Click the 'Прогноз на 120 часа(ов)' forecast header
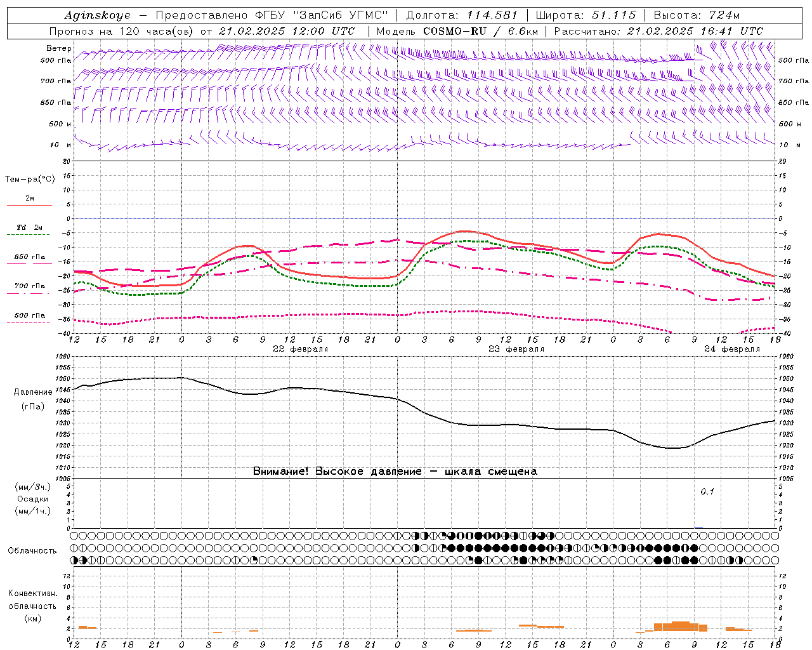 (122, 31)
